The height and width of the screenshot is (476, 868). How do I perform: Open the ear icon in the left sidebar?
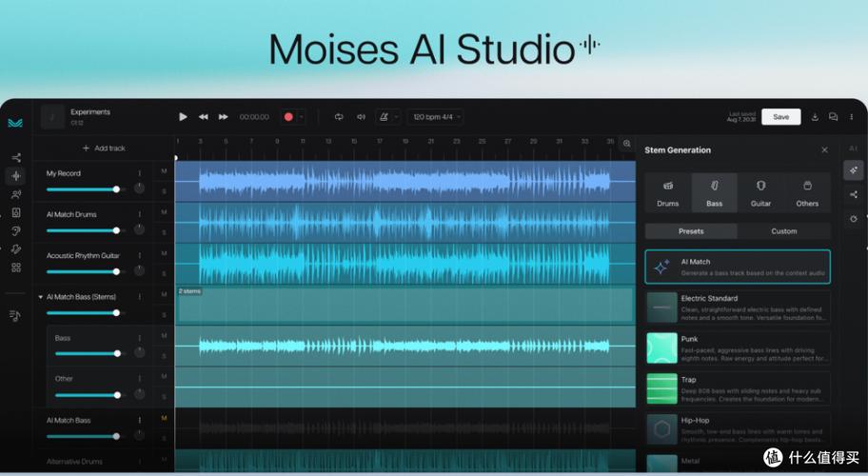16,230
